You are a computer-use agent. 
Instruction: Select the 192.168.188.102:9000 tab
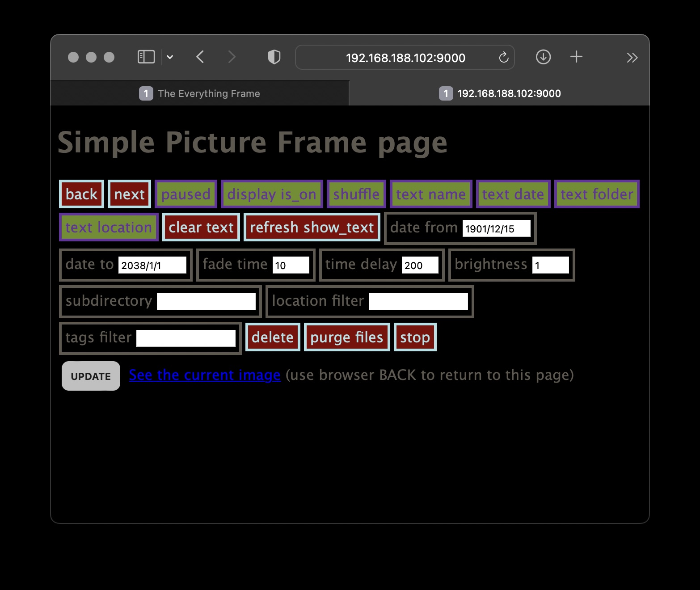click(499, 93)
